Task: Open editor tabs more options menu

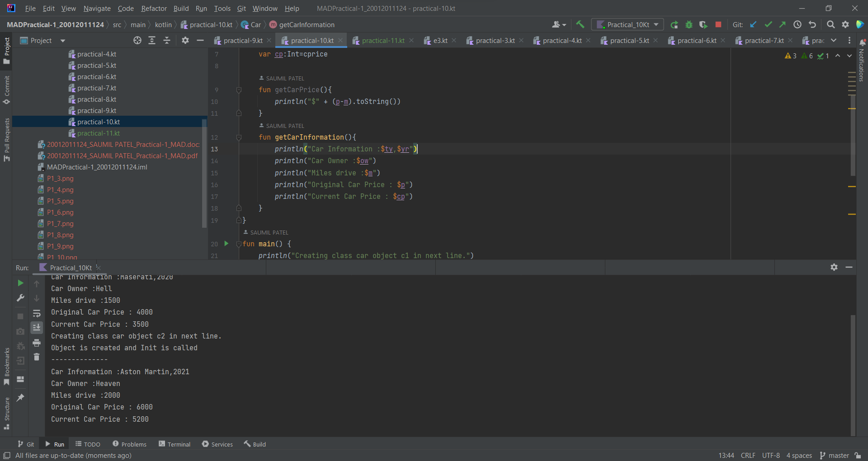Action: 849,40
